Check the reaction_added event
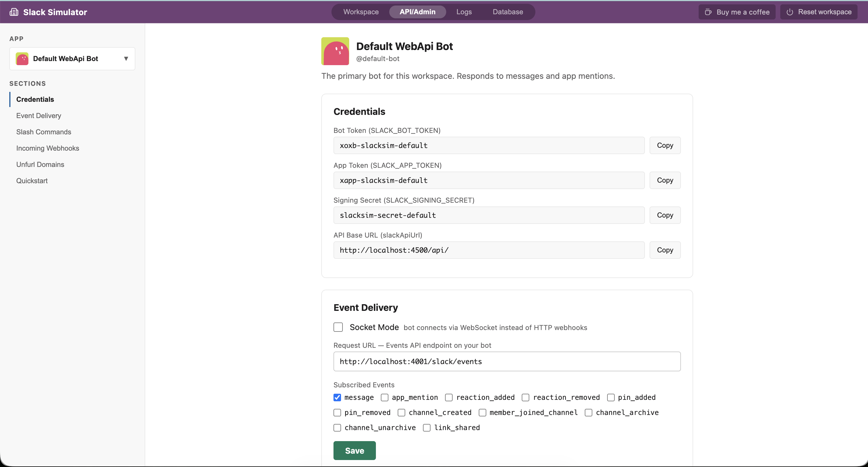Screen dimensions: 868x467 [x=449, y=398]
